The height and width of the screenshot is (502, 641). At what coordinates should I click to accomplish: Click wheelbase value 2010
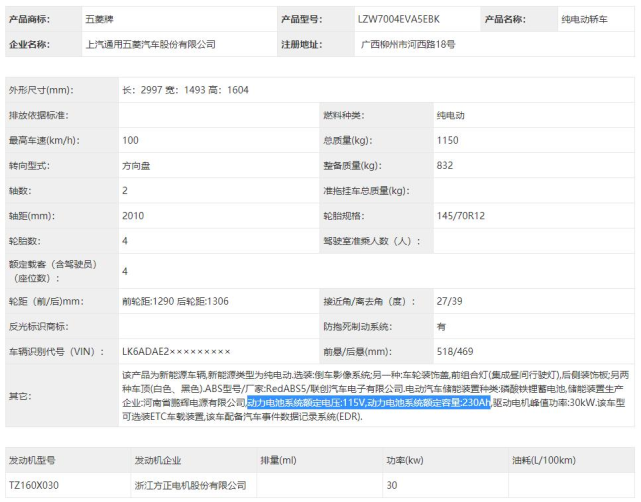pos(133,216)
